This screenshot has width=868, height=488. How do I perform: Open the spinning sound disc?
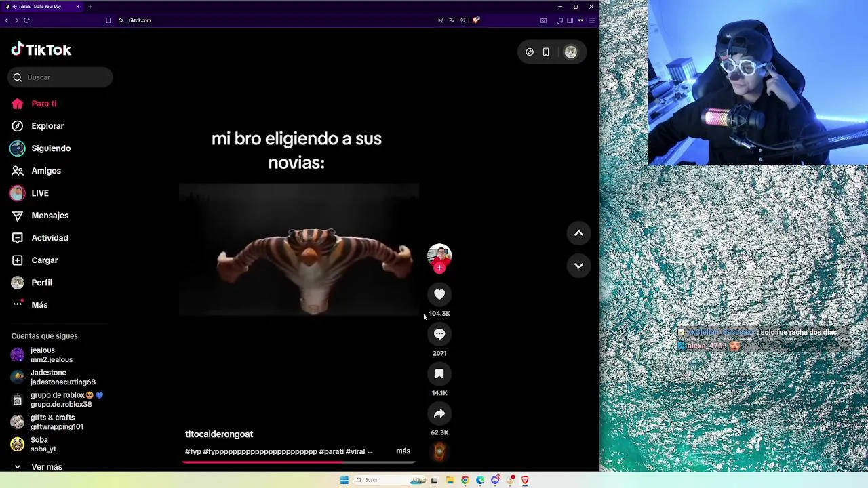[x=439, y=451]
